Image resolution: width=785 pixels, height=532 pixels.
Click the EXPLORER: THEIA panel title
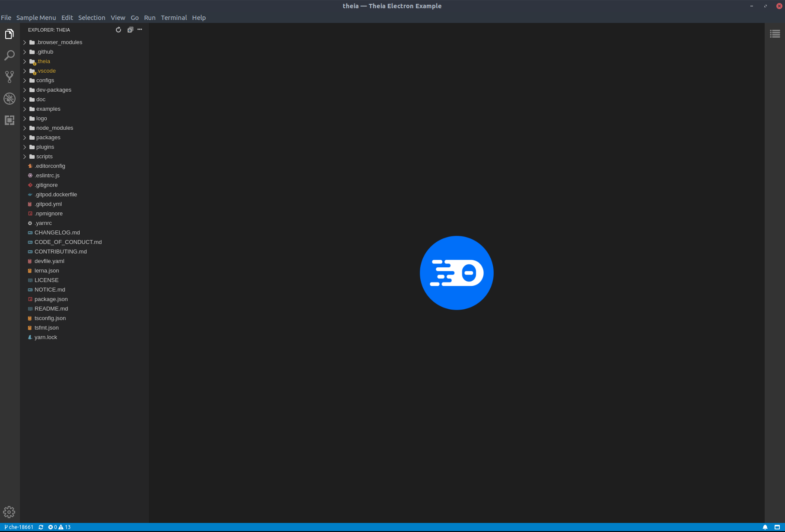click(49, 30)
